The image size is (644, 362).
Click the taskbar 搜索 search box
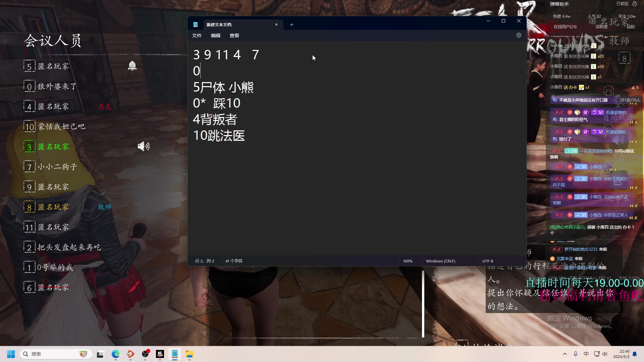click(x=56, y=354)
